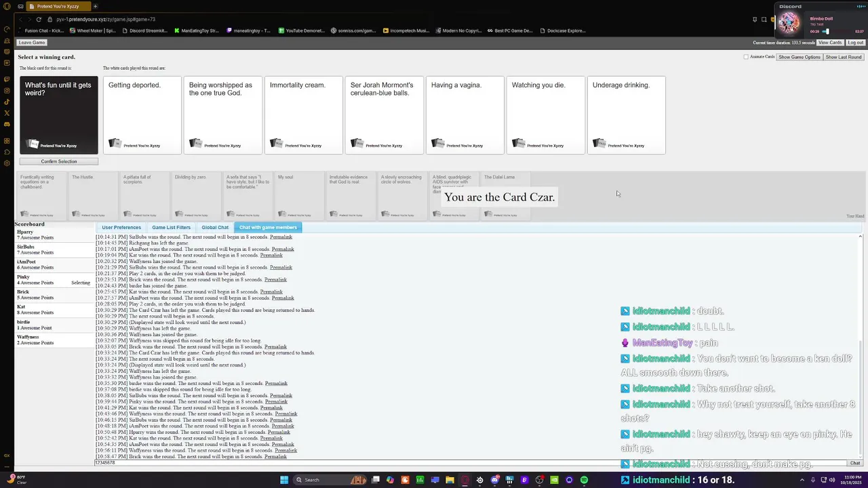Screen dimensions: 868x488
Task: Select the 'Getting deported.' white card
Action: tap(142, 115)
